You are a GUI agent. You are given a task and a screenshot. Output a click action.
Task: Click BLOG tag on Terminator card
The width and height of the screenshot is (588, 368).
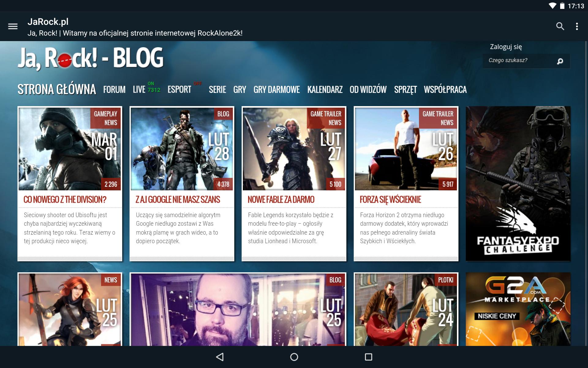click(223, 114)
